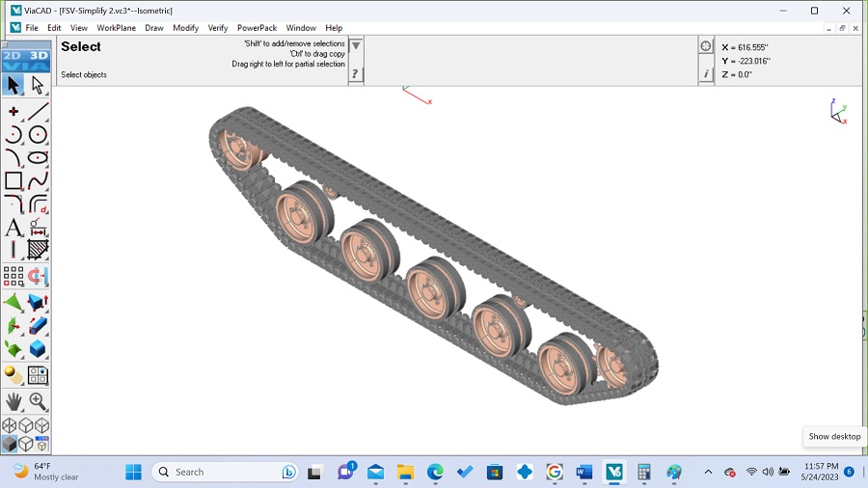Select the solid arrow Select tool
This screenshot has width=868, height=488.
coord(14,85)
